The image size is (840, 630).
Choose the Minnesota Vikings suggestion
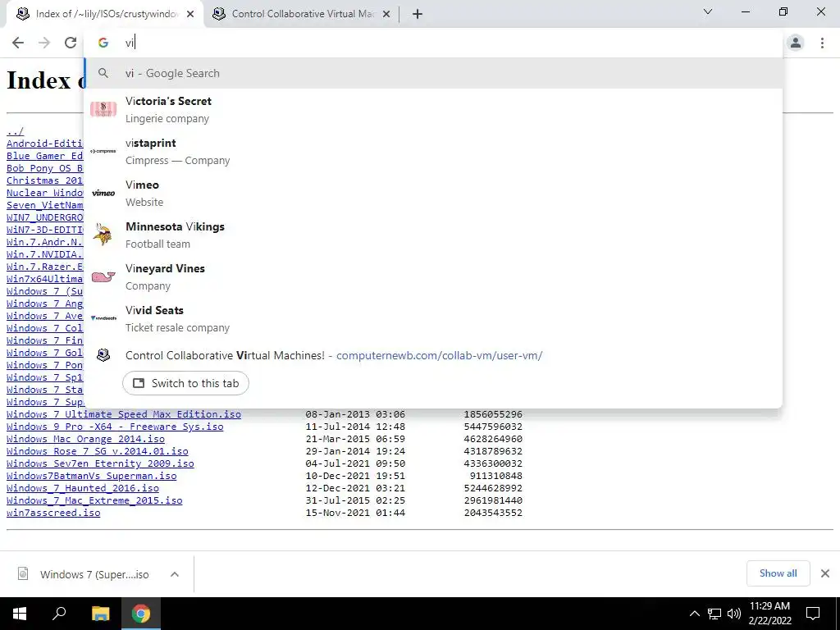433,235
